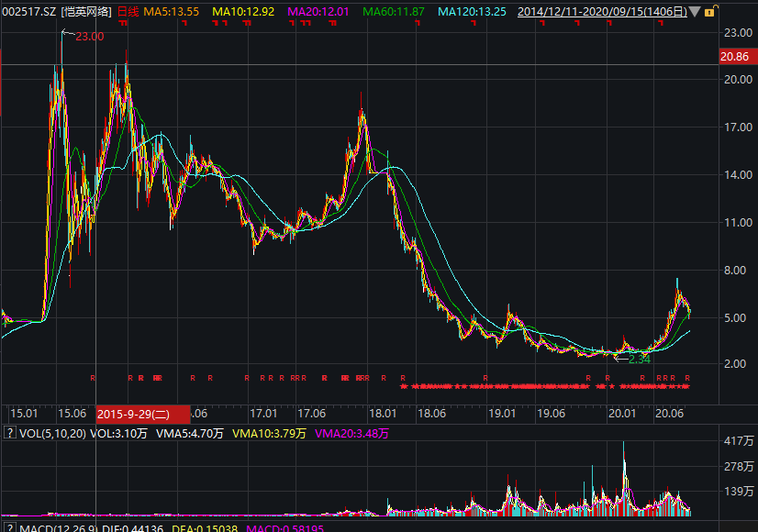This screenshot has width=758, height=532.
Task: Select the MA20:12.01 indicator label
Action: pyautogui.click(x=319, y=12)
